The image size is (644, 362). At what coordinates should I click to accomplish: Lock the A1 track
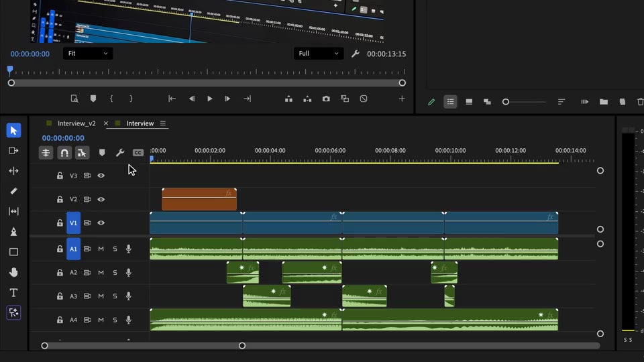tap(60, 249)
